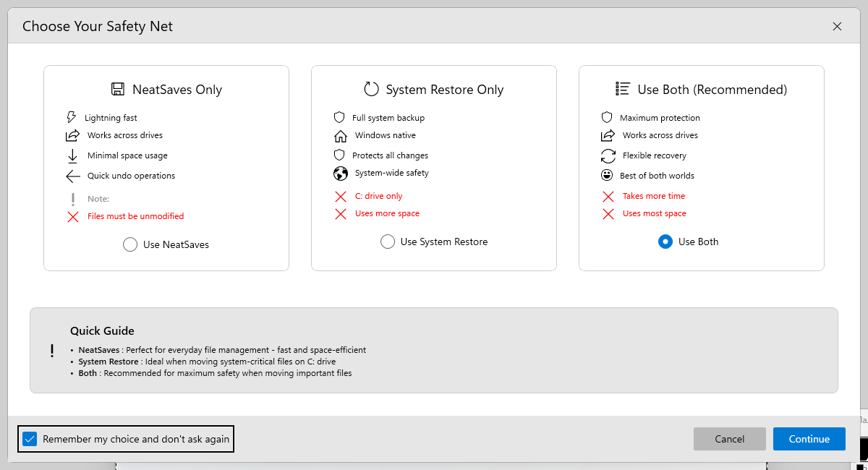Select the Use NeatSaves radio button
Image resolution: width=868 pixels, height=470 pixels.
130,244
